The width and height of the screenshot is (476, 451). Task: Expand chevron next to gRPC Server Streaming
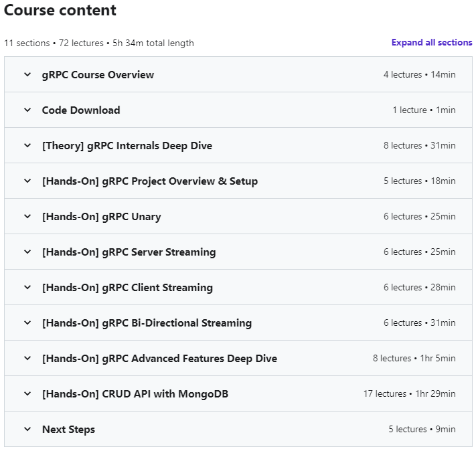click(27, 252)
